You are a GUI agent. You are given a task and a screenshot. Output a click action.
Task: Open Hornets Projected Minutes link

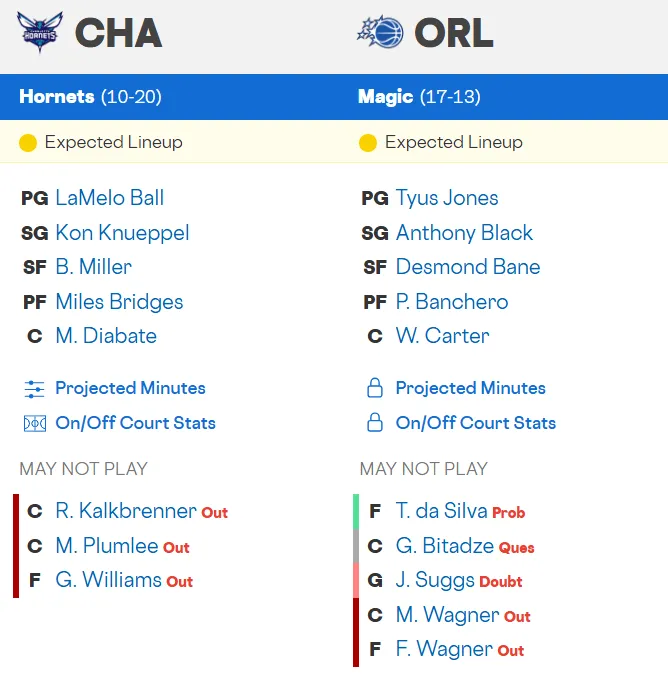pos(130,388)
